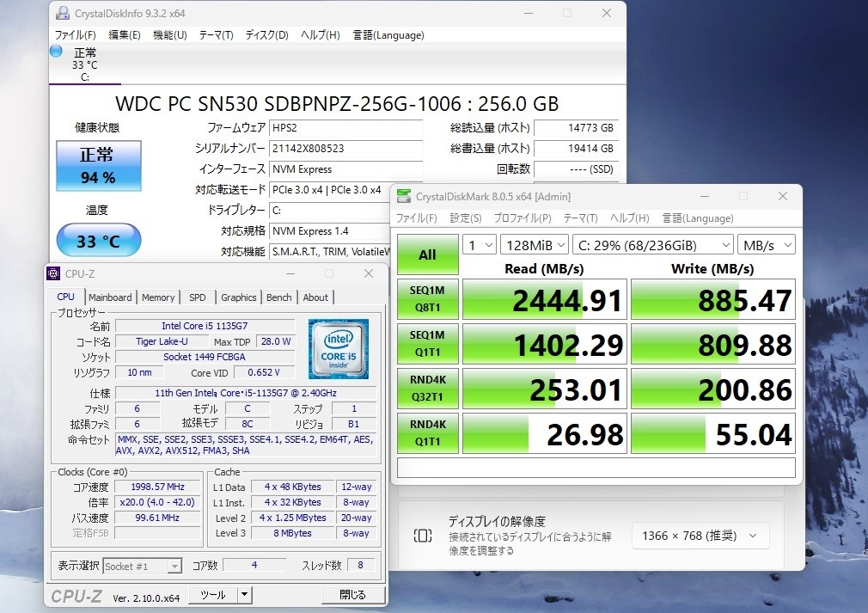Open 設定(S) menu in CrystalDiskMark

click(x=466, y=218)
